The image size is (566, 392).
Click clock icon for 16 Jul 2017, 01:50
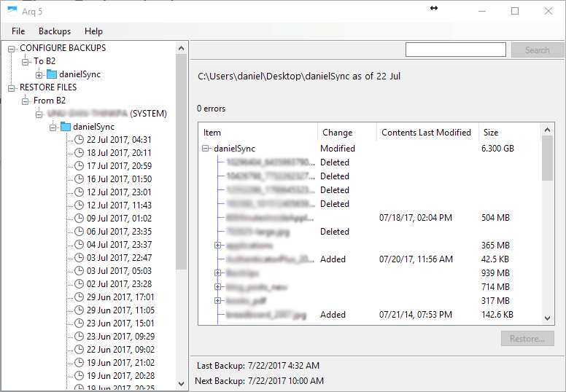(x=79, y=179)
